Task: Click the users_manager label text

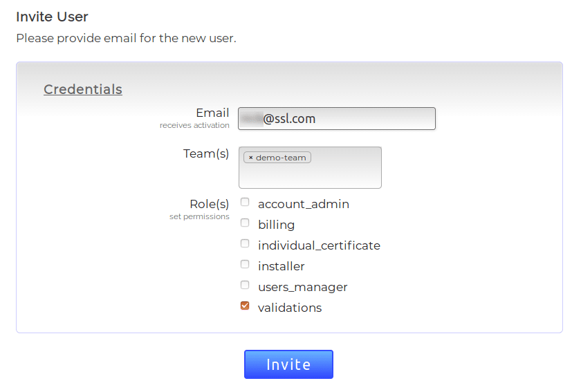Action: pos(303,287)
